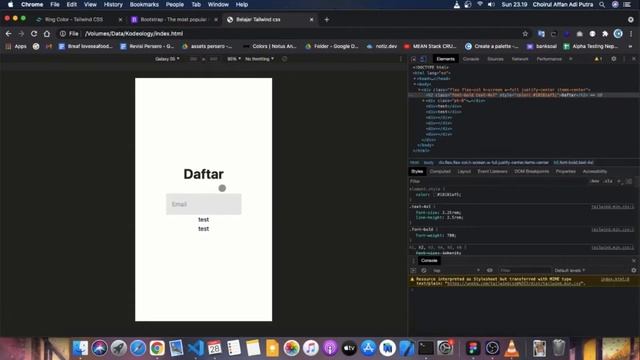
Task: Click the Email input field on the page
Action: pos(204,204)
